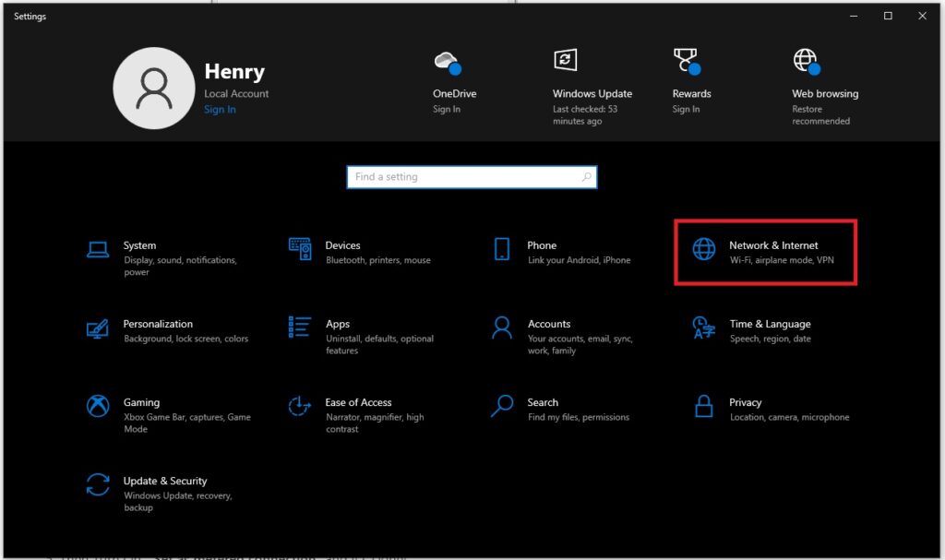Screen dimensions: 945x560
Task: Click 'Speech, region, date' description
Action: pos(771,339)
